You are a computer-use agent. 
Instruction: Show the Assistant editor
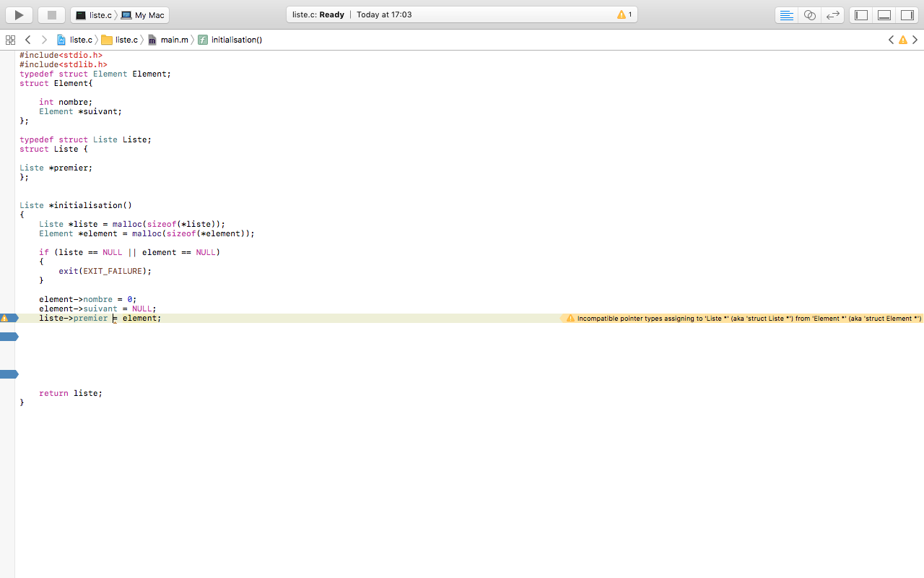[810, 14]
